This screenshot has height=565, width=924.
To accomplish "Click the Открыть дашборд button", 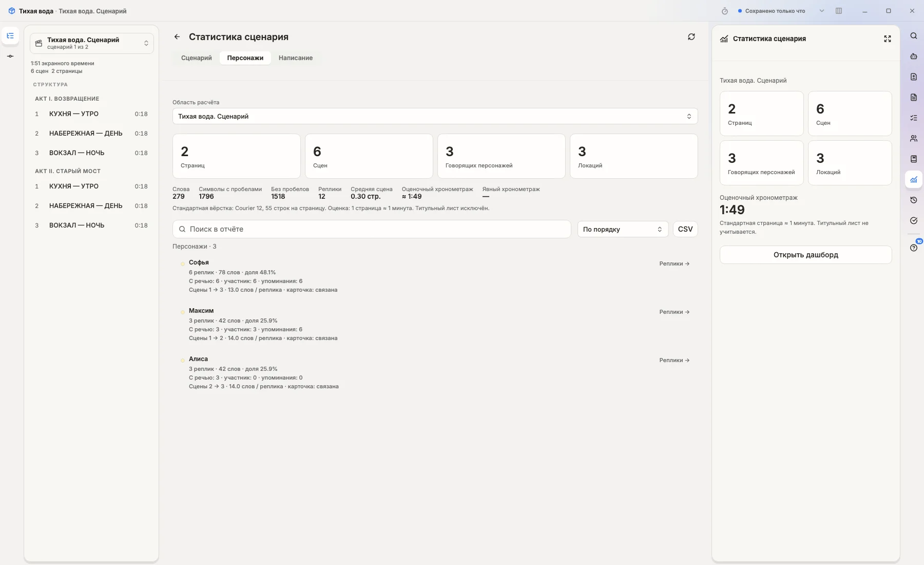I will point(805,255).
